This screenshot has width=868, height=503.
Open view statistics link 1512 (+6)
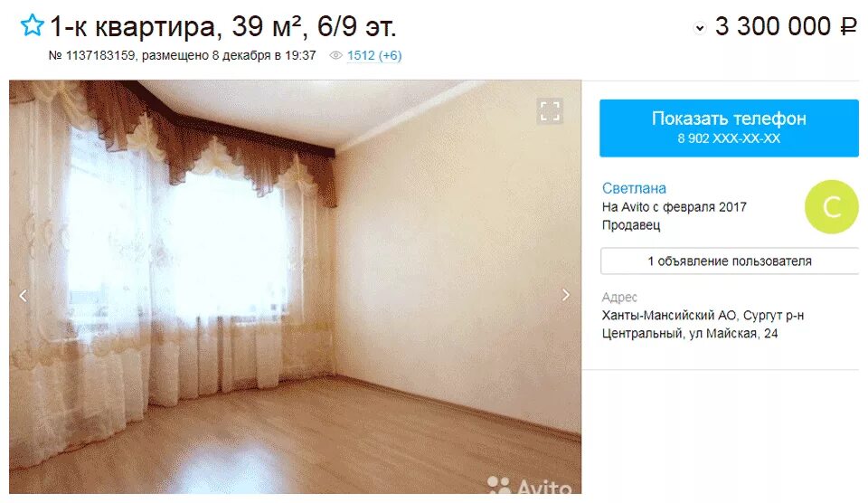pos(374,55)
